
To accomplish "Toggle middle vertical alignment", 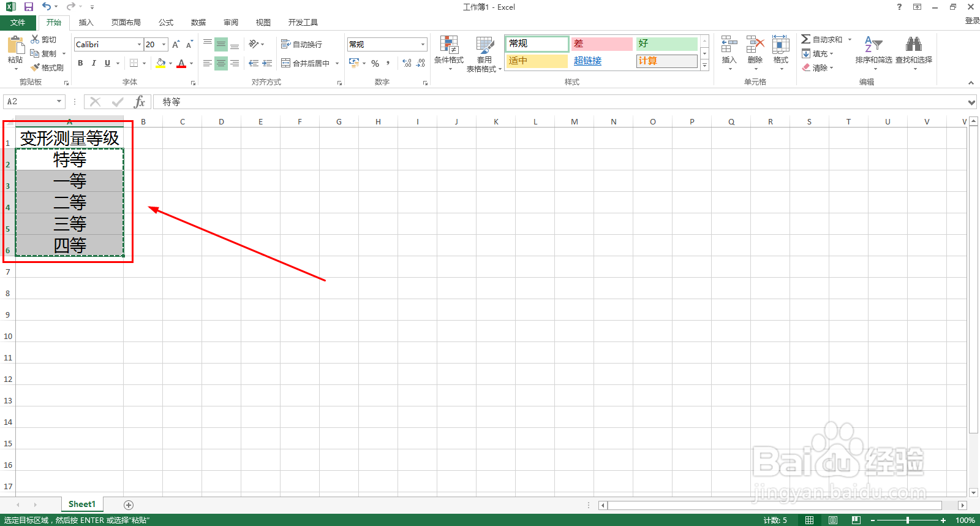I will pos(221,44).
